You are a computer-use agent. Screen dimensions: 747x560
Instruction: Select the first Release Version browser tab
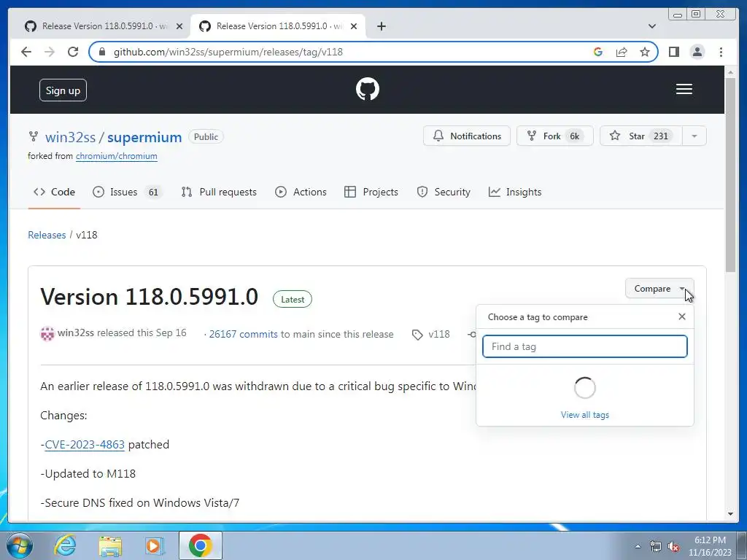pyautogui.click(x=104, y=26)
